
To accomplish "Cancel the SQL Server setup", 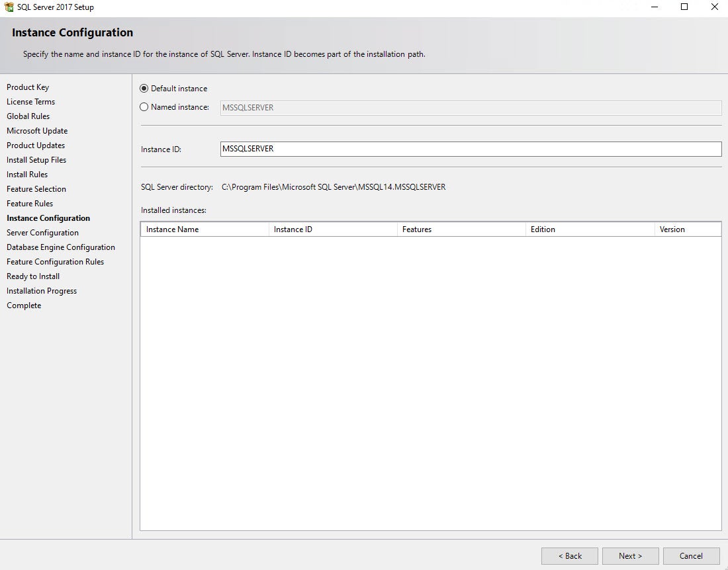I will coord(691,555).
